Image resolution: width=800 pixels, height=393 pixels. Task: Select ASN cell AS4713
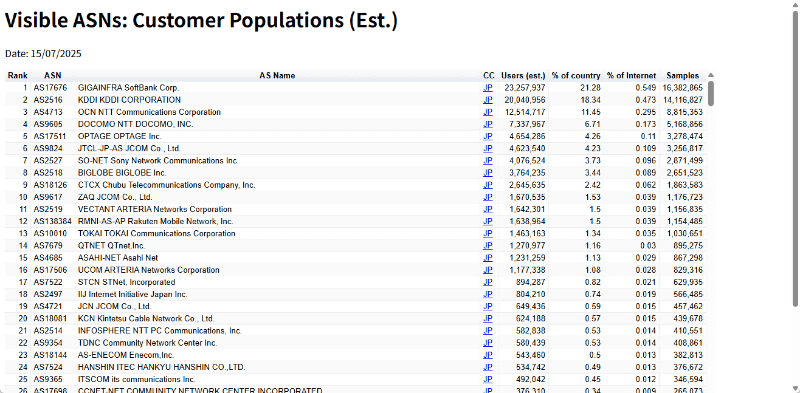(x=47, y=112)
